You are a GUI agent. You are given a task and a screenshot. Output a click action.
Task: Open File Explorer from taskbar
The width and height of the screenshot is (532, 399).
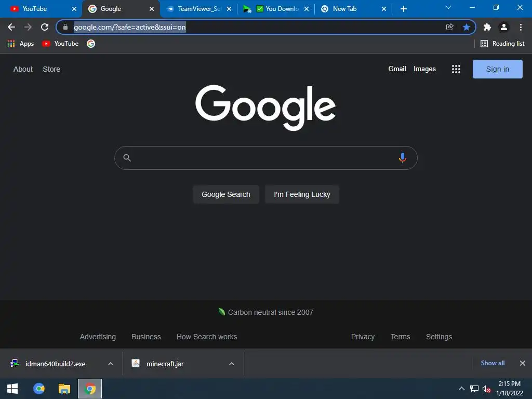click(64, 389)
